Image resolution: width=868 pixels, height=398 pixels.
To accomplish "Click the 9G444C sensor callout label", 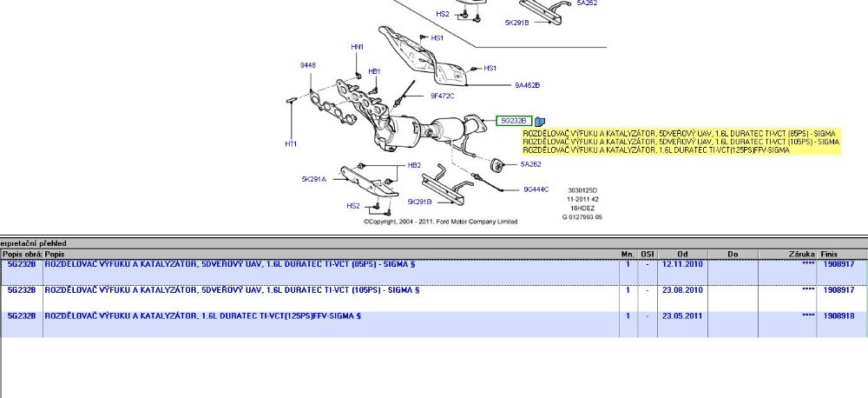I will 536,189.
